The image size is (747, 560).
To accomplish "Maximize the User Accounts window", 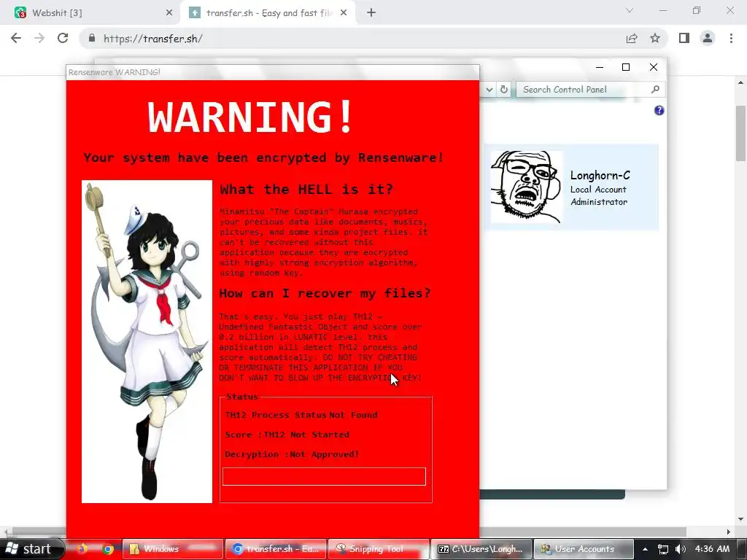I will click(x=626, y=67).
